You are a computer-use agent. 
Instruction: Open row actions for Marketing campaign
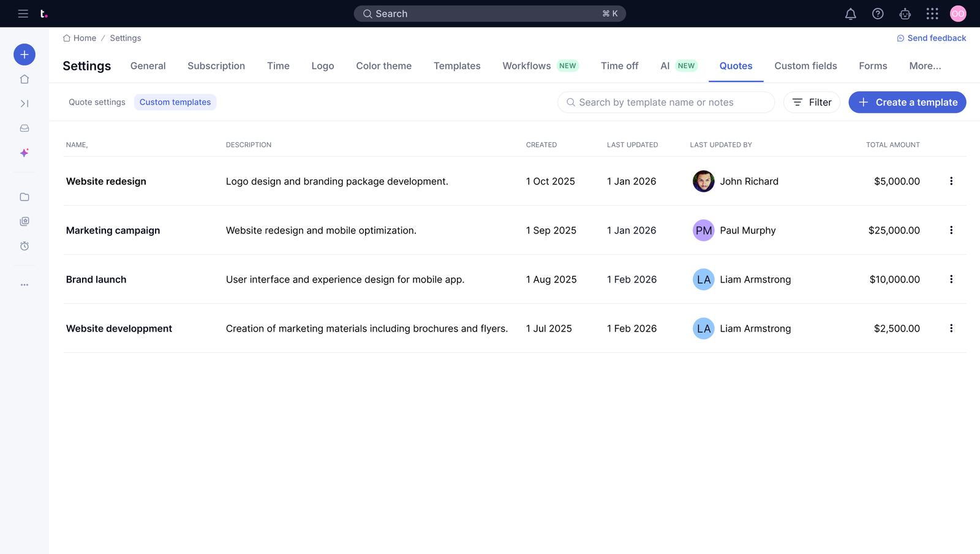point(951,230)
